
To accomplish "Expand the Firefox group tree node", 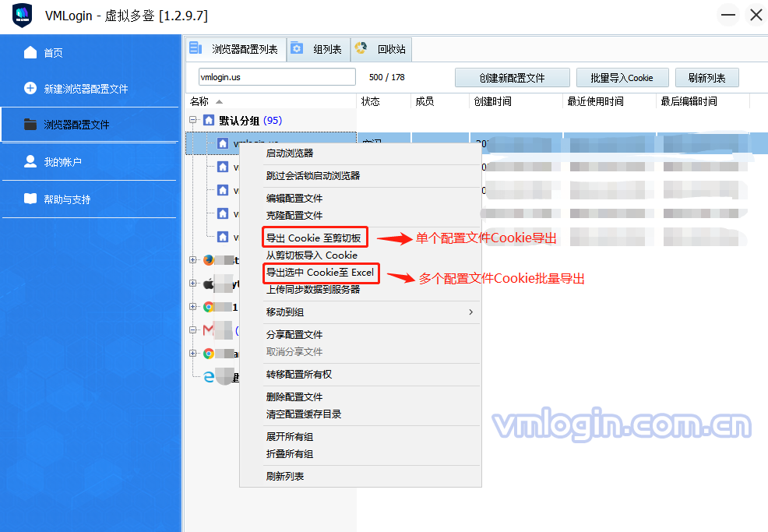I will (193, 260).
